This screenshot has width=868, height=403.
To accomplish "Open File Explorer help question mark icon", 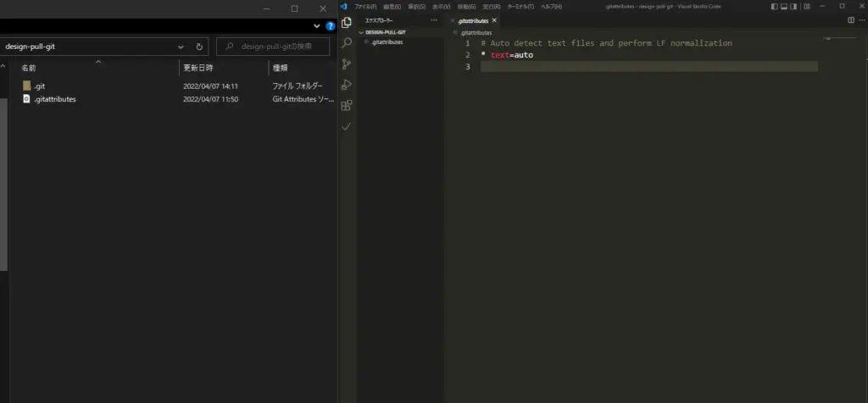I will (x=331, y=25).
